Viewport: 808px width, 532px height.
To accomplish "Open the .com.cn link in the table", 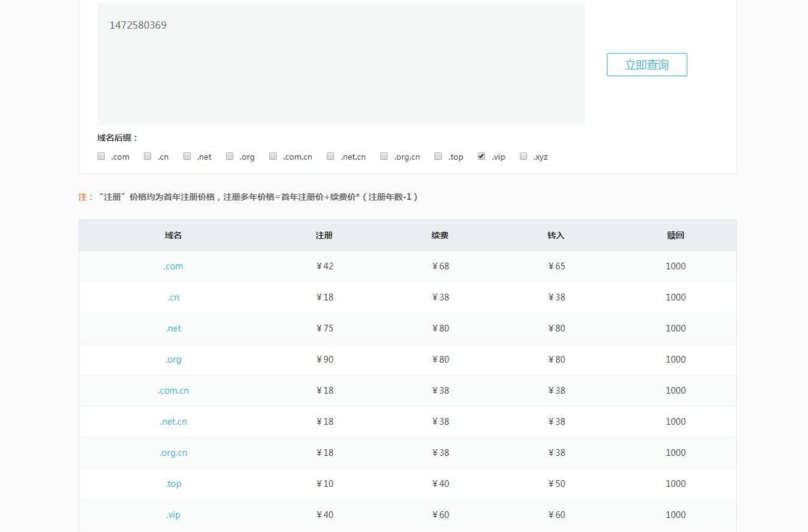I will 173,390.
